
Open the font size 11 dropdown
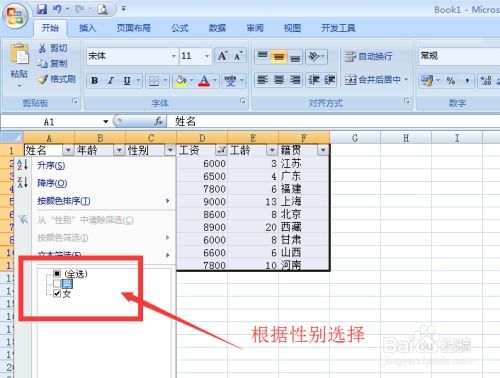207,56
